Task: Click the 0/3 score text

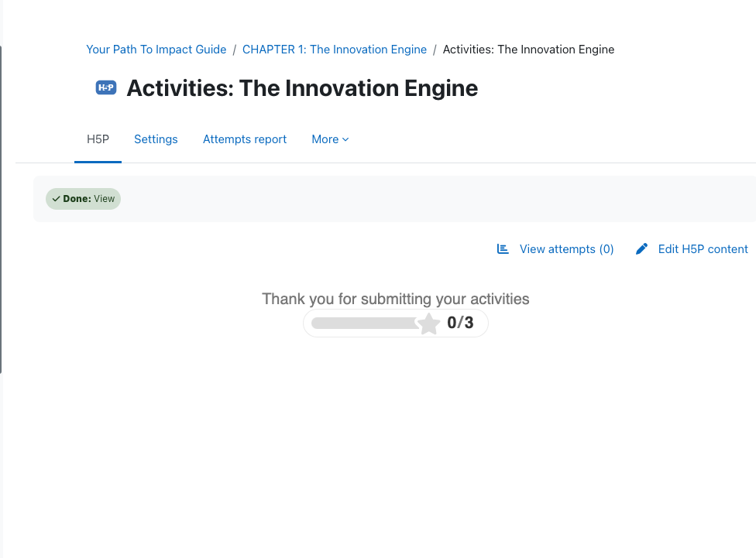Action: click(460, 323)
